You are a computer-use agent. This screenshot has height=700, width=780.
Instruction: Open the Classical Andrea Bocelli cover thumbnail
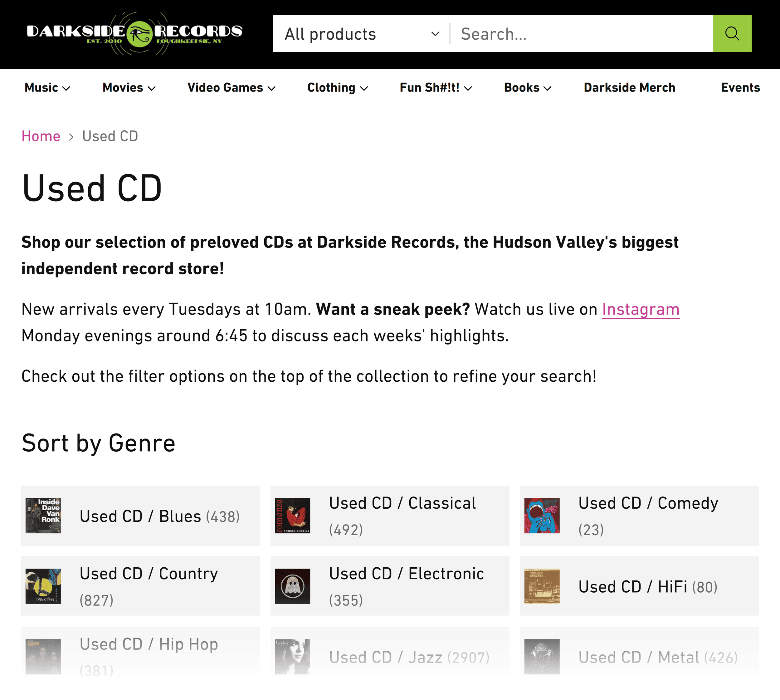pos(293,515)
